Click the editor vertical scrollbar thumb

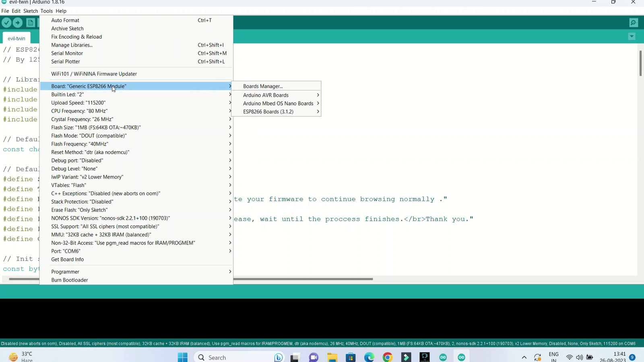[x=640, y=63]
